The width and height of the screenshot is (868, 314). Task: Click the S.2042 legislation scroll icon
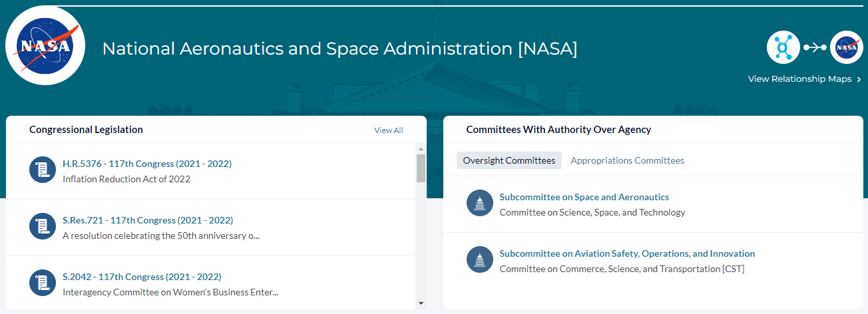click(x=43, y=283)
